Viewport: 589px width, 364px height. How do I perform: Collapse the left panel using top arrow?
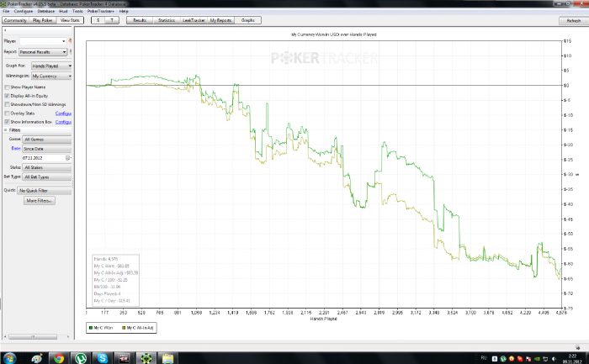pos(5,30)
